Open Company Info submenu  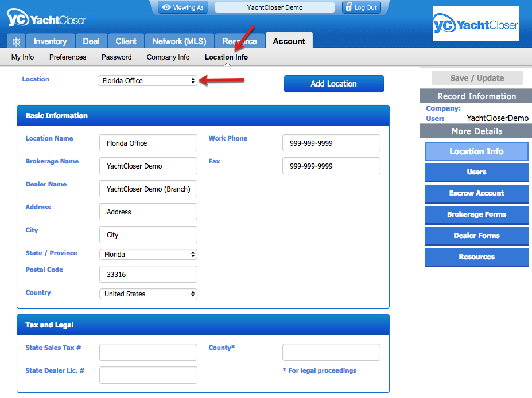click(168, 57)
